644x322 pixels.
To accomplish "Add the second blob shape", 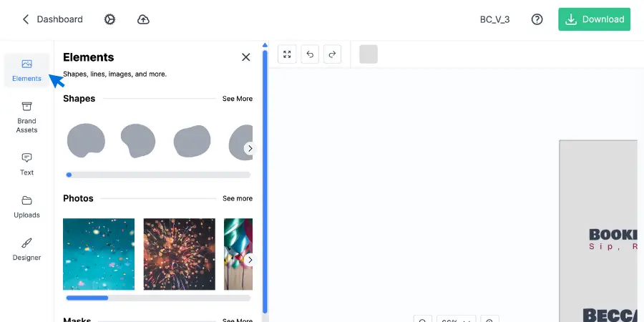I will 138,141.
